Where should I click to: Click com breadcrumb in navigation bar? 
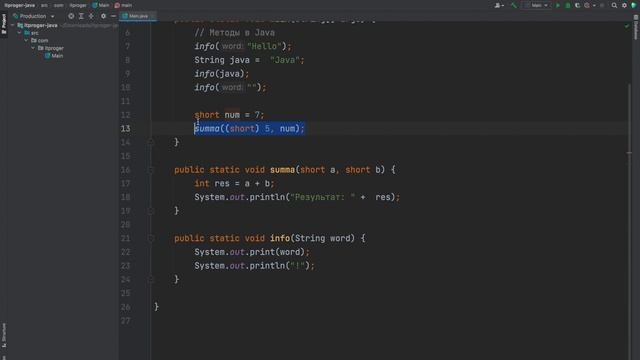(x=58, y=5)
